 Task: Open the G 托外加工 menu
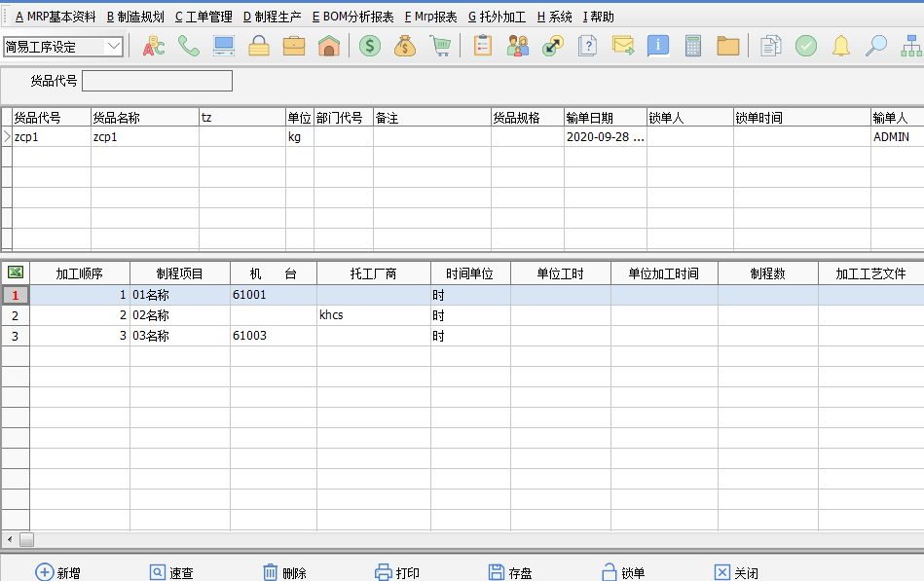coord(497,18)
